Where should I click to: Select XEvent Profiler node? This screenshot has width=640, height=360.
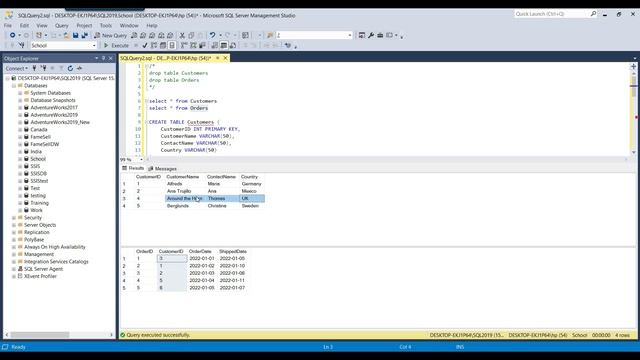click(x=40, y=276)
